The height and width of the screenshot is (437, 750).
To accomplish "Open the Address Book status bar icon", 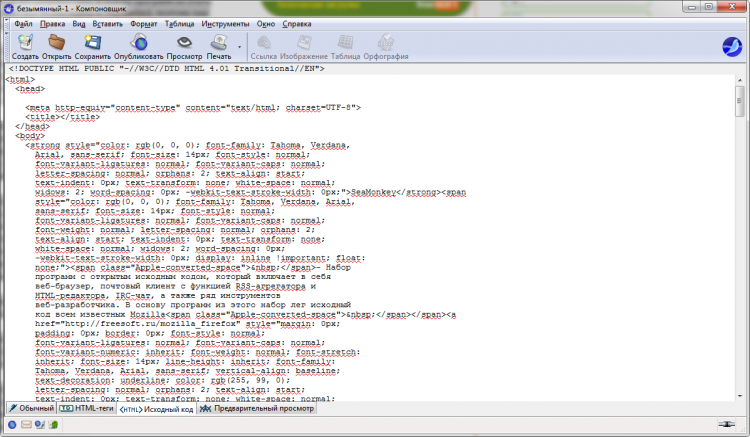I will click(53, 424).
